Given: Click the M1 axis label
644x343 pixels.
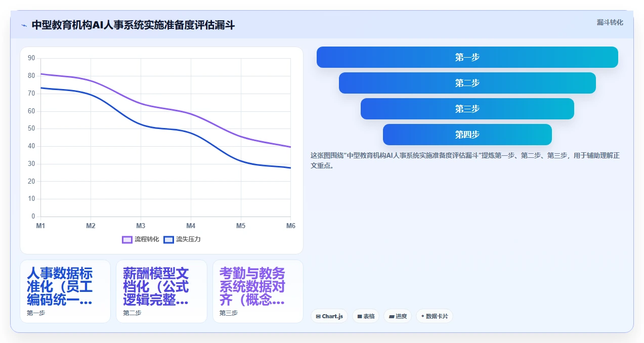Looking at the screenshot, I should (x=40, y=226).
